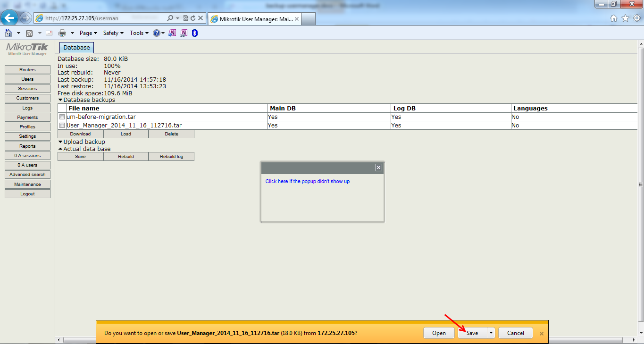Click the Delete backup button

point(171,134)
